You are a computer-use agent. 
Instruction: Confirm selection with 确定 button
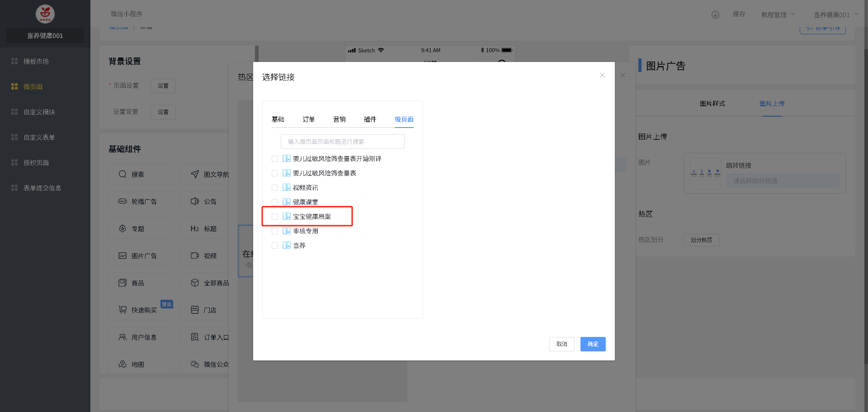click(x=593, y=344)
